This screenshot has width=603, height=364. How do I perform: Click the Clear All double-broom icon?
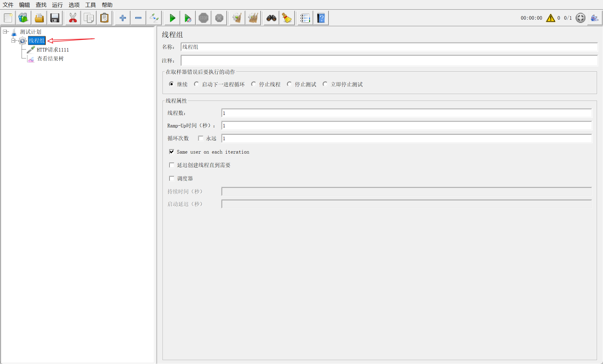pos(253,18)
